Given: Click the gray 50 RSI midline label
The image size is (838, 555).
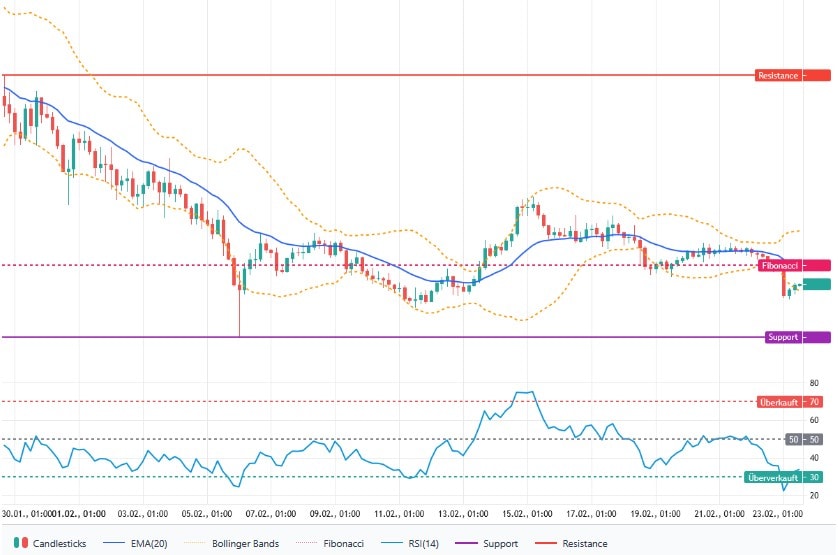Looking at the screenshot, I should (x=804, y=439).
